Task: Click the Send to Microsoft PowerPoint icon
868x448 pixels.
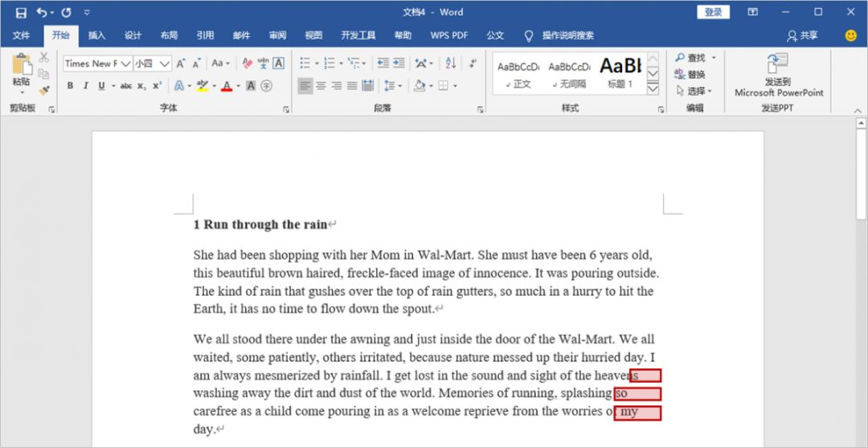Action: [778, 65]
